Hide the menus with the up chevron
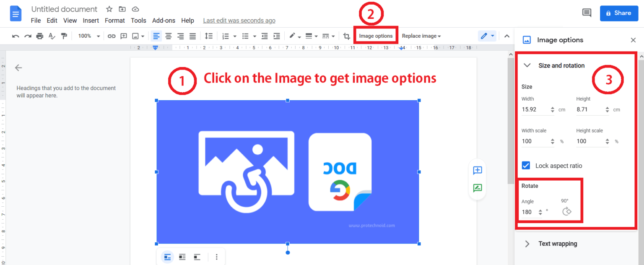Screen dimensions: 644x265 coord(507,36)
